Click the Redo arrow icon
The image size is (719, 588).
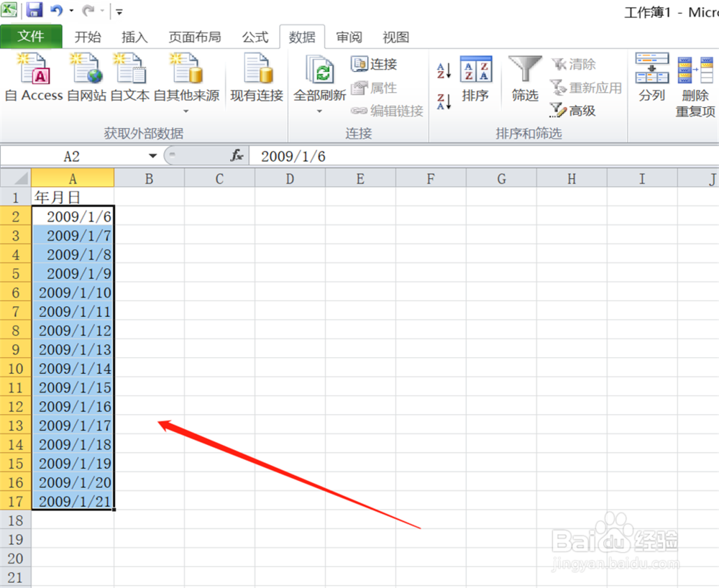click(88, 10)
